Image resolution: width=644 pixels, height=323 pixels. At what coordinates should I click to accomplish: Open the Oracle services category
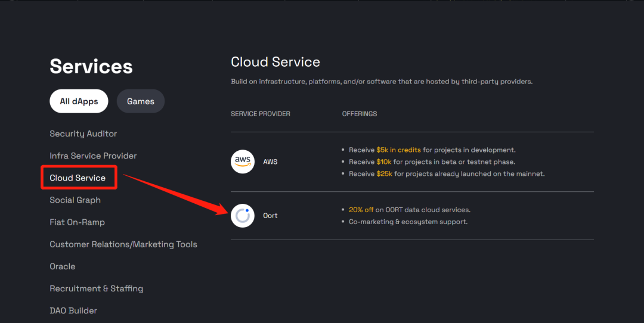click(63, 266)
